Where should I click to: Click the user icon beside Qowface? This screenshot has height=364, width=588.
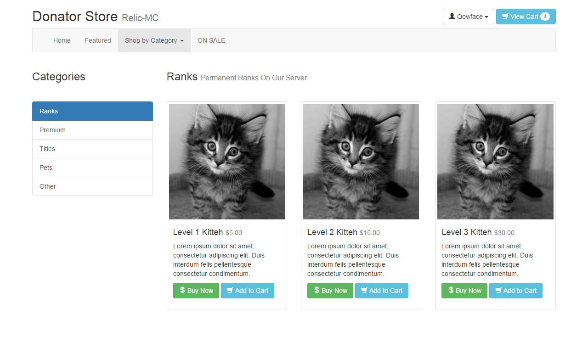[452, 17]
